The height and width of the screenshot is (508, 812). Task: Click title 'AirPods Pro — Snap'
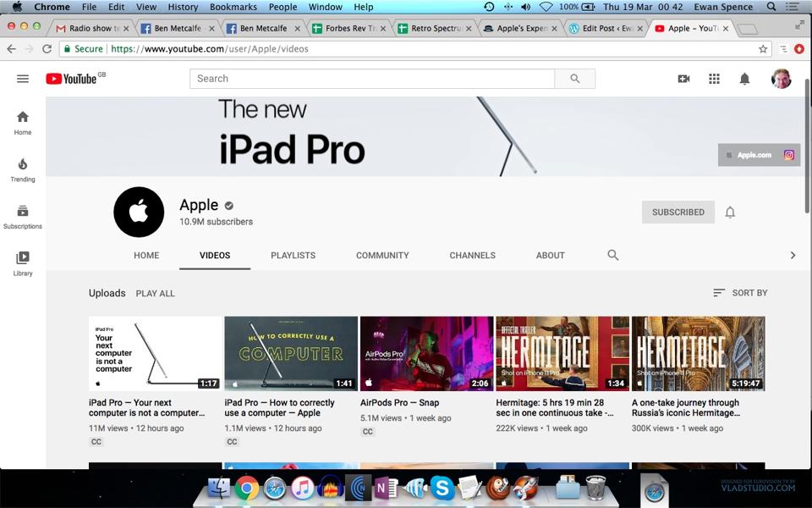click(x=400, y=403)
